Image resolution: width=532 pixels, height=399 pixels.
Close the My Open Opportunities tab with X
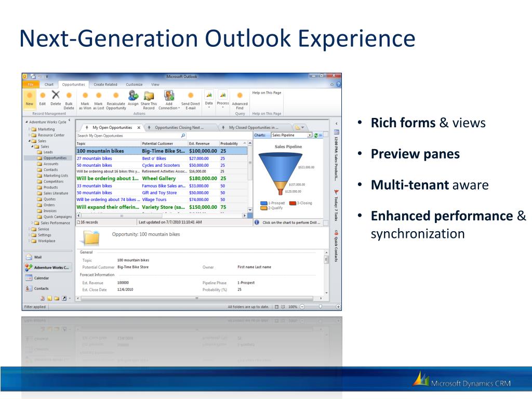point(139,128)
